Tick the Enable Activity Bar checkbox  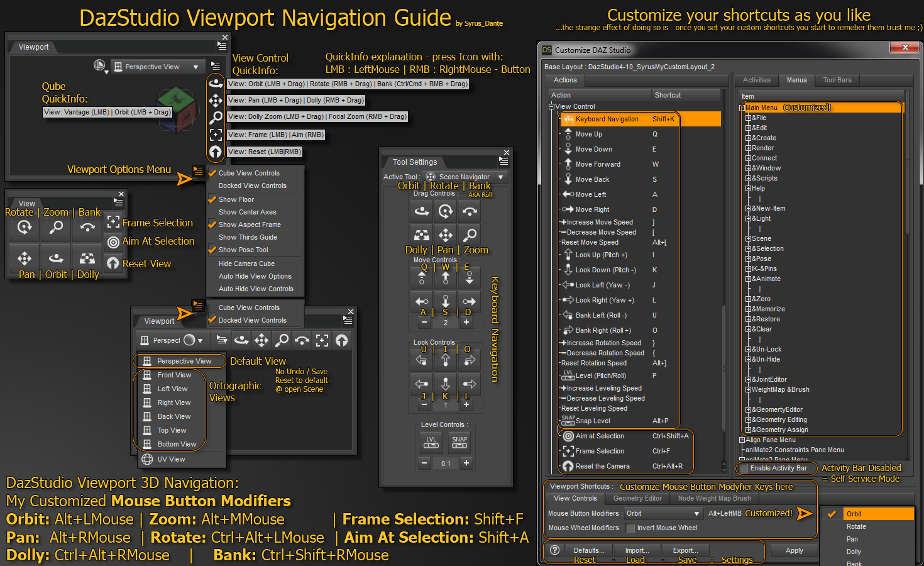[744, 469]
